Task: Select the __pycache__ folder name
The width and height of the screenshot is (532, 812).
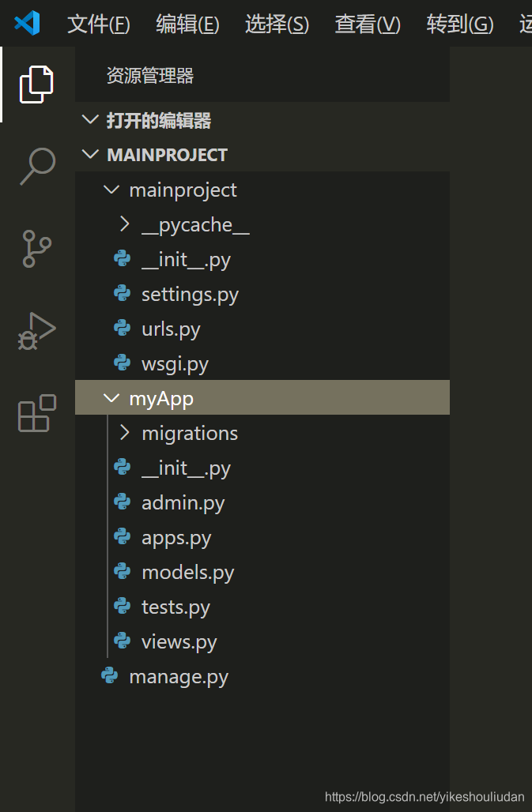Action: click(196, 225)
